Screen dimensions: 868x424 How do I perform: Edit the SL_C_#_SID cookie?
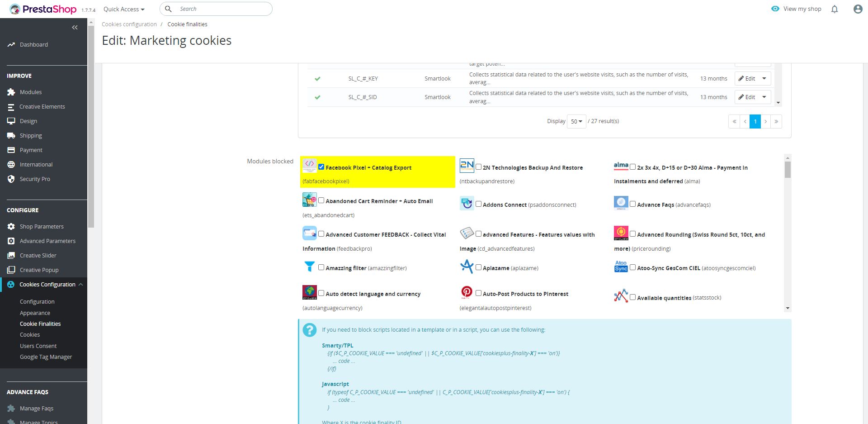pyautogui.click(x=747, y=97)
